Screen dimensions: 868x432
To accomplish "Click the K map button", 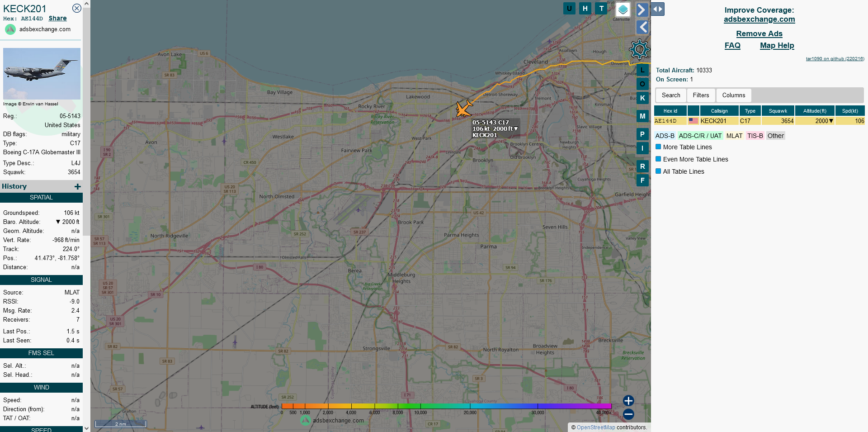I will click(x=642, y=98).
